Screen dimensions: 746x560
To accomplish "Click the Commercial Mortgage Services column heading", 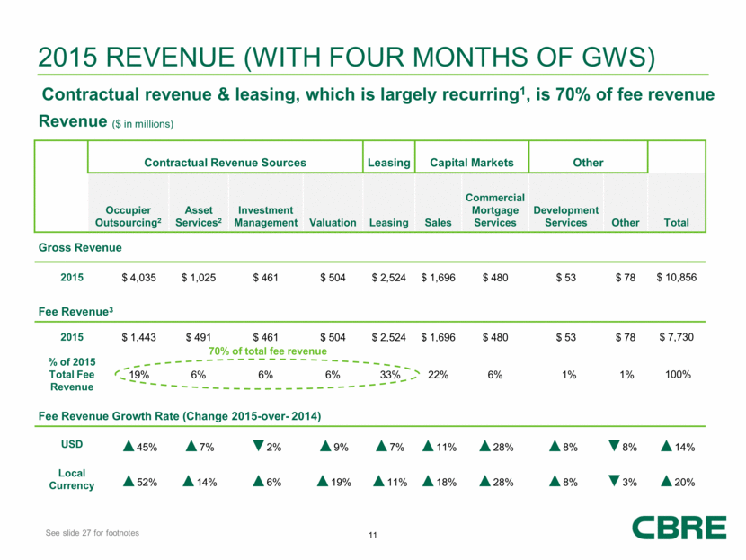I will [494, 209].
